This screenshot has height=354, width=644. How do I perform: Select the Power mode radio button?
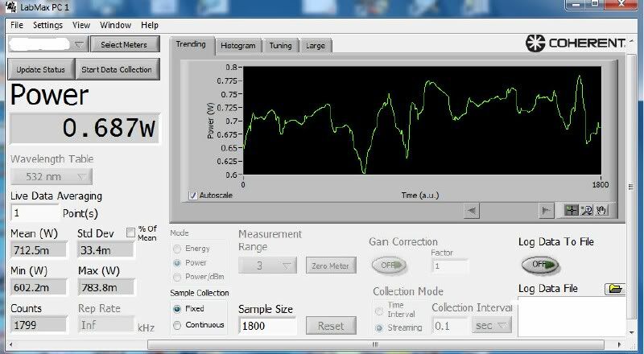(177, 263)
